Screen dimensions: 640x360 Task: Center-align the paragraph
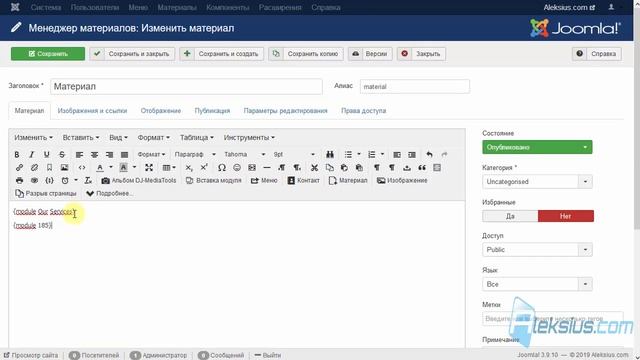(94, 155)
